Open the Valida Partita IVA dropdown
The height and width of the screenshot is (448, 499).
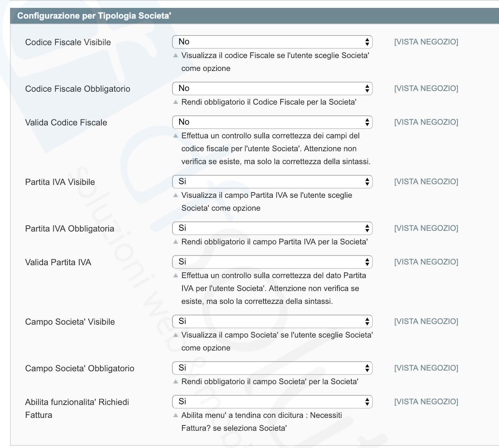point(272,262)
